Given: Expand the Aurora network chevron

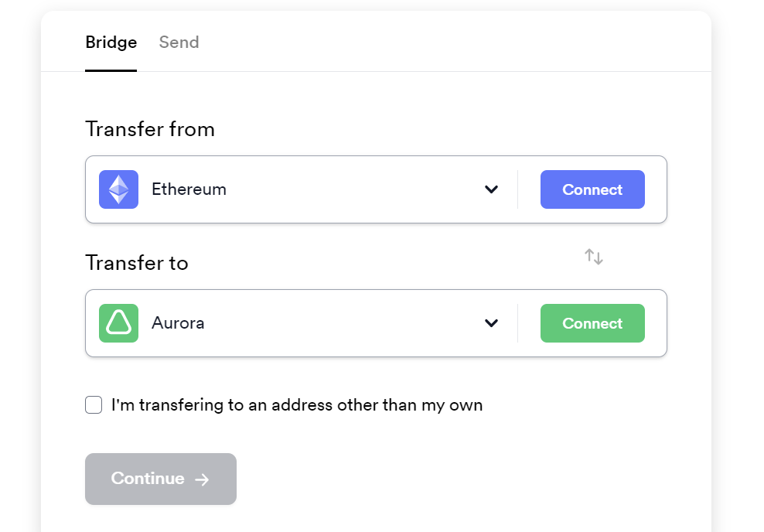Looking at the screenshot, I should [491, 323].
